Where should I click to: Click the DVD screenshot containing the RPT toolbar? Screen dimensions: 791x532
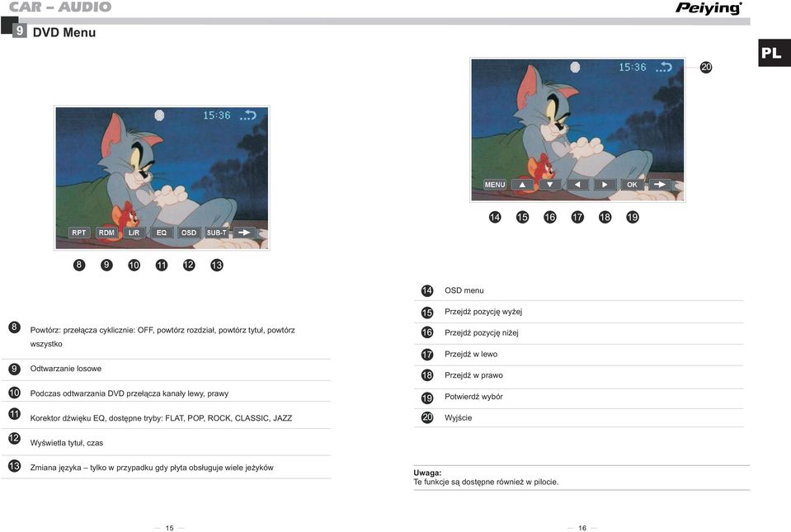[162, 178]
